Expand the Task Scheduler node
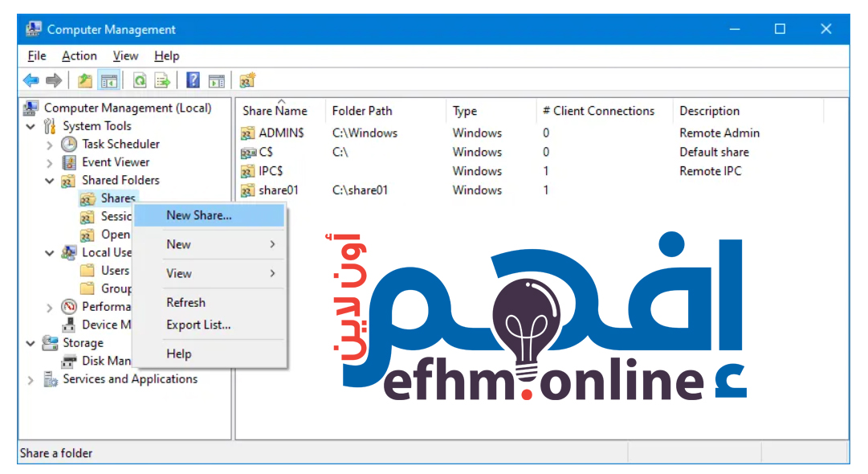868x474 pixels. [49, 145]
